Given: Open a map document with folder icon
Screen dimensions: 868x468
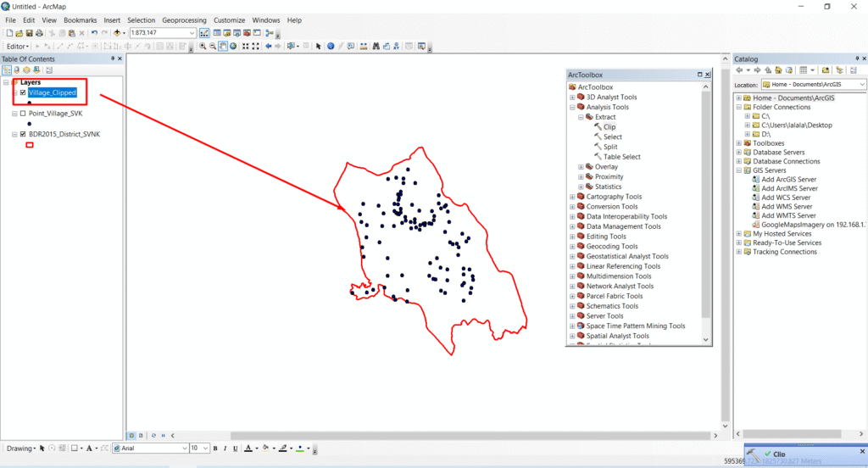Looking at the screenshot, I should tap(19, 33).
